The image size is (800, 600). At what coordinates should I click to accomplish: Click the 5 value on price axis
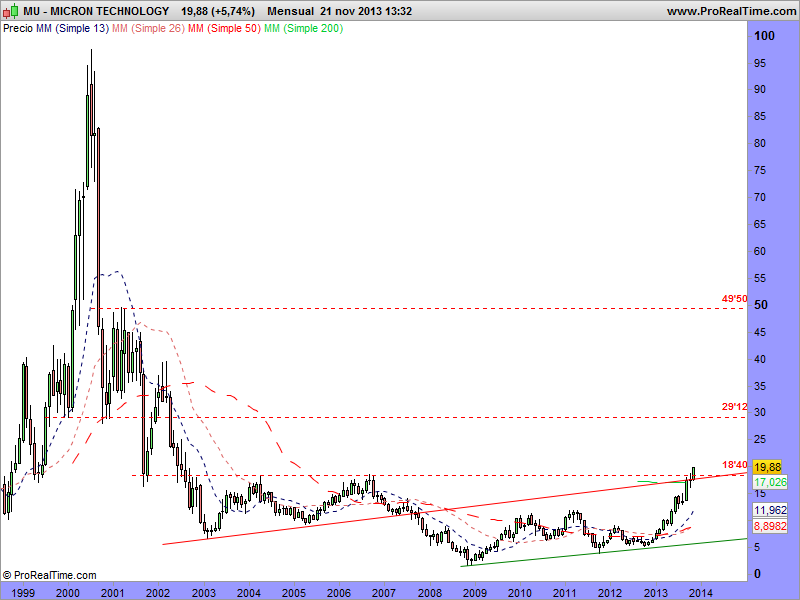(x=757, y=547)
